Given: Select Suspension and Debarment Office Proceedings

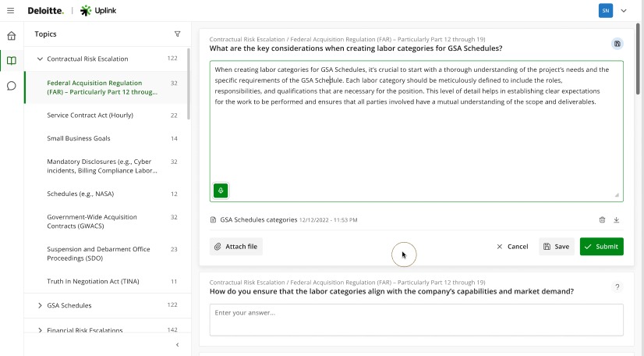Looking at the screenshot, I should [x=107, y=254].
